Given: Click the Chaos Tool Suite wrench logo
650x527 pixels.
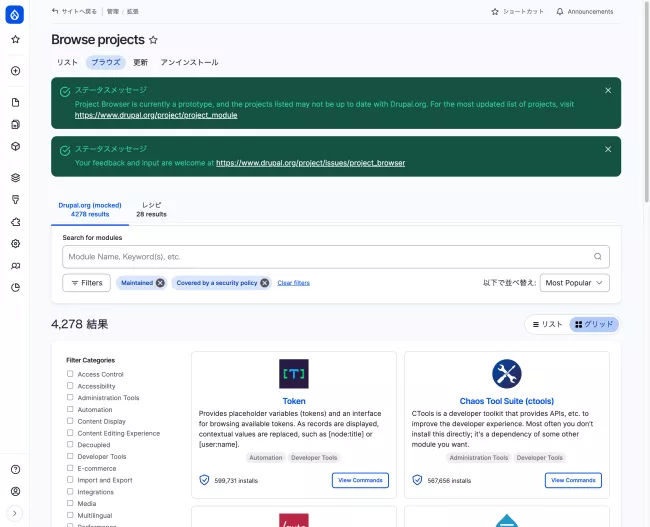Looking at the screenshot, I should (x=507, y=374).
